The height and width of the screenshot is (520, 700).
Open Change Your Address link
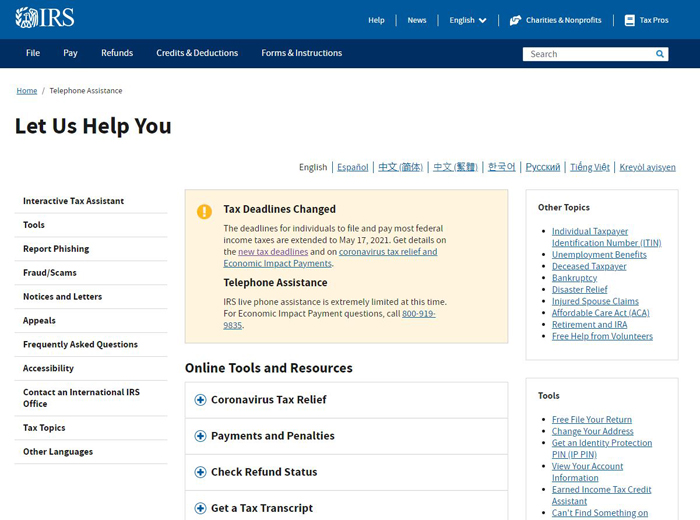click(x=592, y=431)
